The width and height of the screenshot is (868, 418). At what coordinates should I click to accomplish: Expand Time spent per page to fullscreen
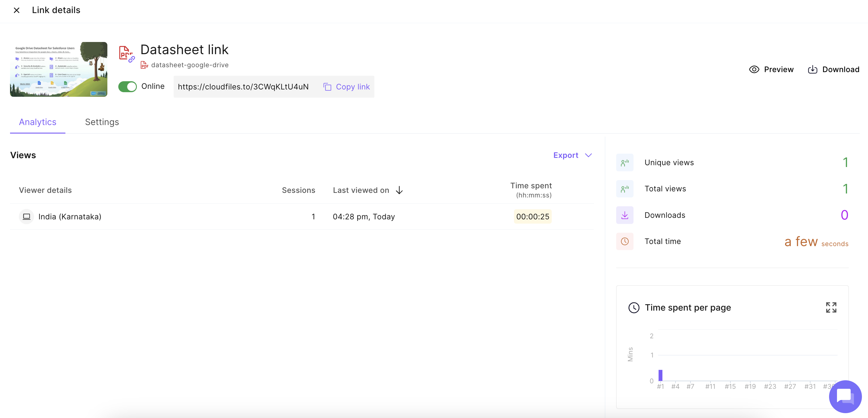(x=831, y=307)
